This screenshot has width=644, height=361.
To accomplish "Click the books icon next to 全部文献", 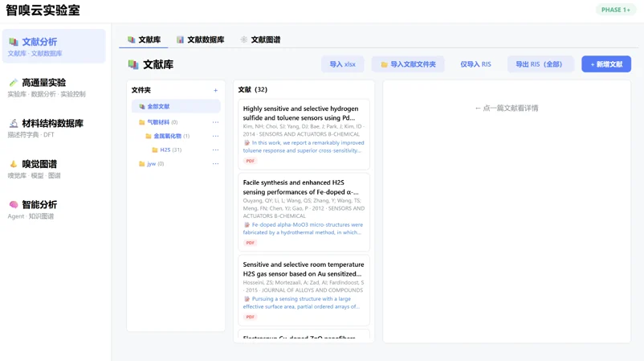I will click(x=141, y=106).
